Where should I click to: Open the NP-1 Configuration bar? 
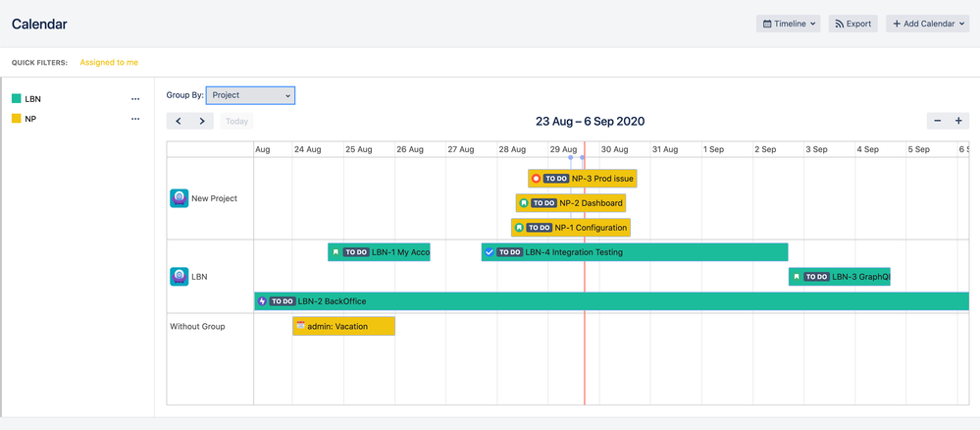pyautogui.click(x=571, y=227)
